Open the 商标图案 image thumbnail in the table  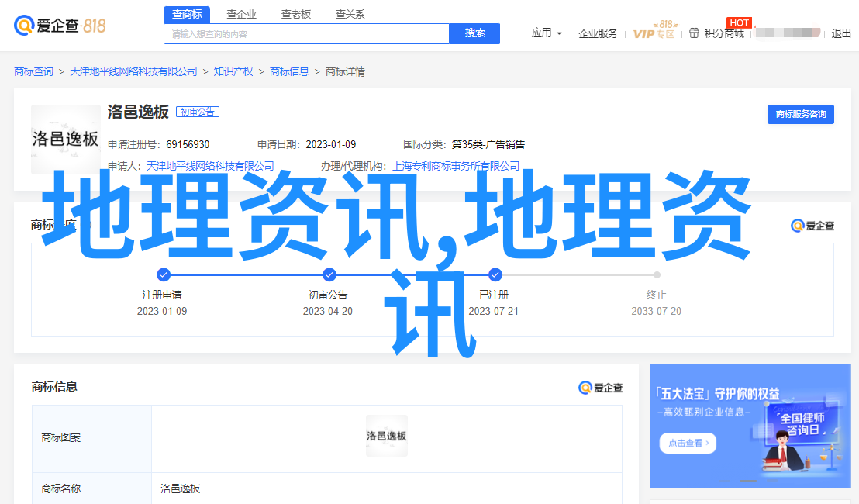click(x=387, y=436)
